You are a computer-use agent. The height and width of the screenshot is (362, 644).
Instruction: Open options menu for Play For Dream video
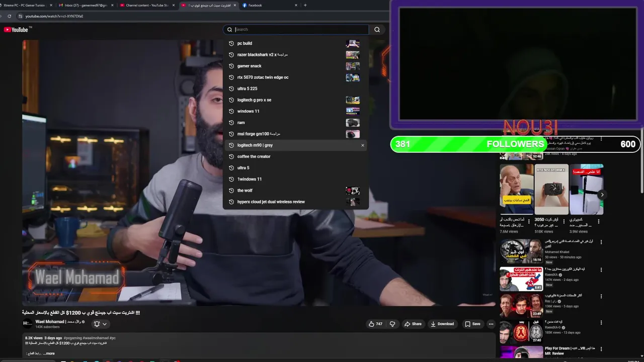[x=601, y=349]
